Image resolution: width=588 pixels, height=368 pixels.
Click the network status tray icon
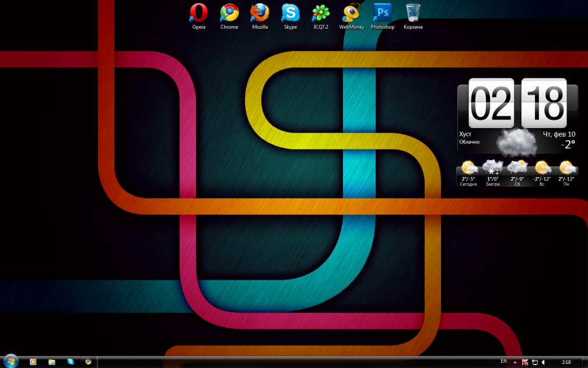534,362
